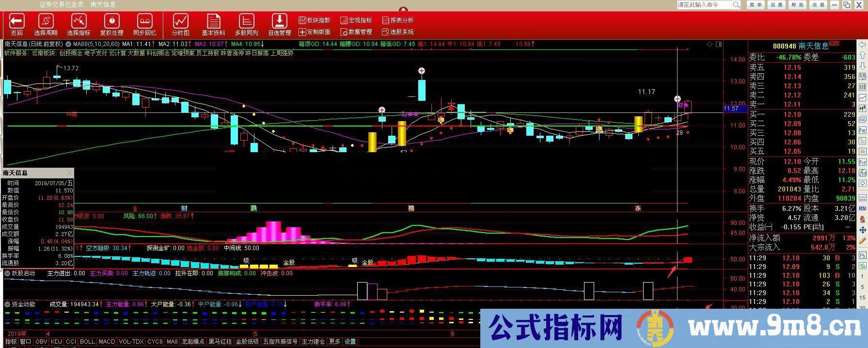The height and width of the screenshot is (348, 868).
Task: Focus the 请在此输入命令 command box
Action: coord(704,5)
